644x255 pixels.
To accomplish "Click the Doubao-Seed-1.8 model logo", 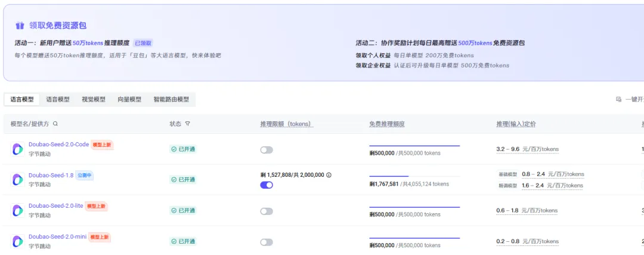I will [18, 180].
